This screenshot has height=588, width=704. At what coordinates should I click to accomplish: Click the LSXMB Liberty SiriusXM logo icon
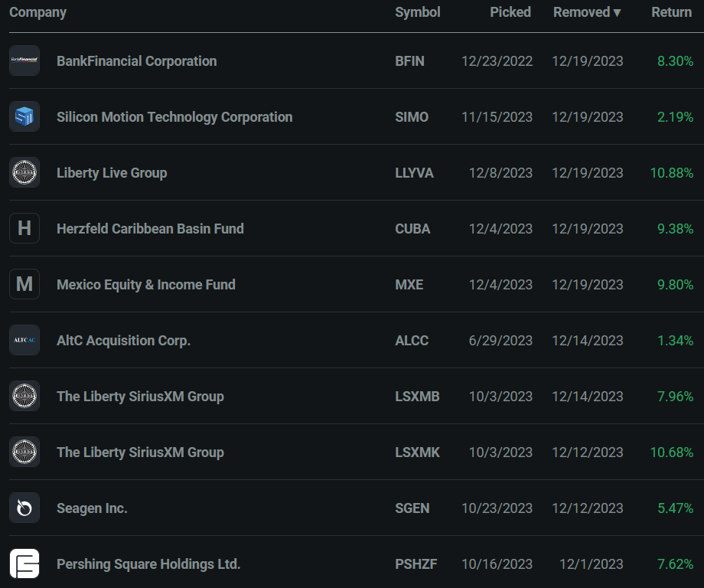tap(24, 397)
